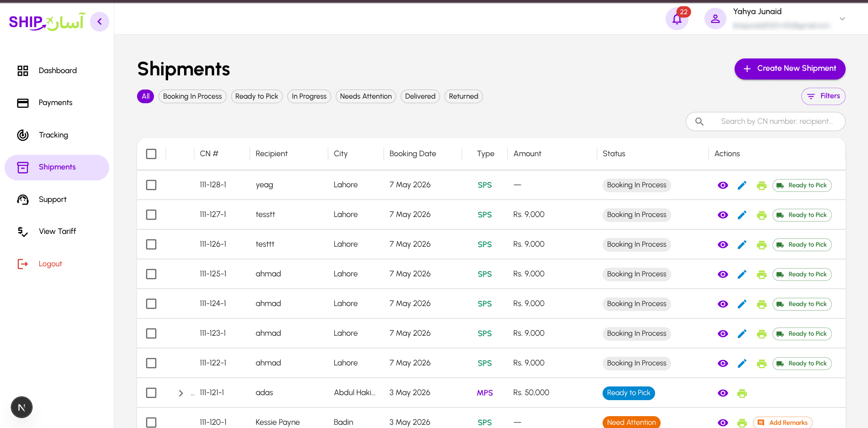
Task: Tick the checkbox for shipment 111-127-1
Action: coord(151,215)
